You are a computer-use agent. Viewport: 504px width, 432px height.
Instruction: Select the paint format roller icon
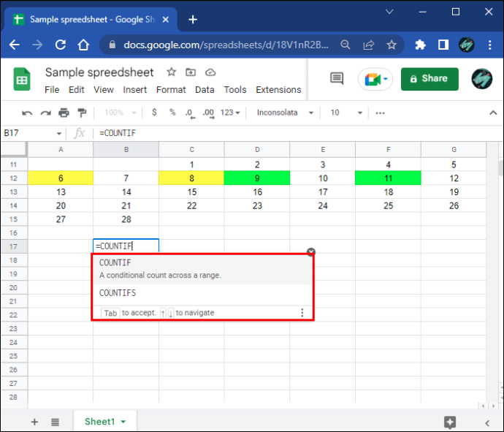(x=82, y=113)
